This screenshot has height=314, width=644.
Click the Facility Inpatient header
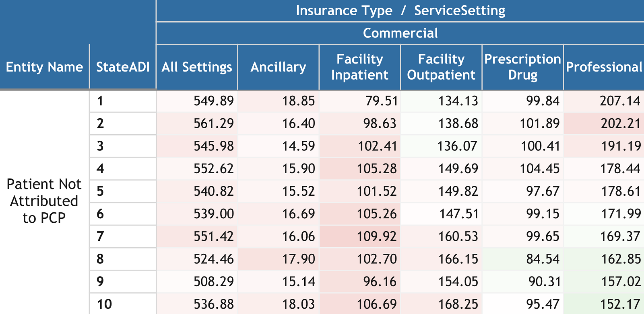tap(359, 67)
